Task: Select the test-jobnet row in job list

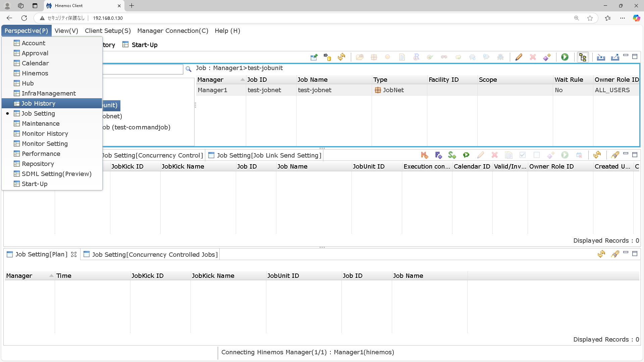Action: pos(264,90)
